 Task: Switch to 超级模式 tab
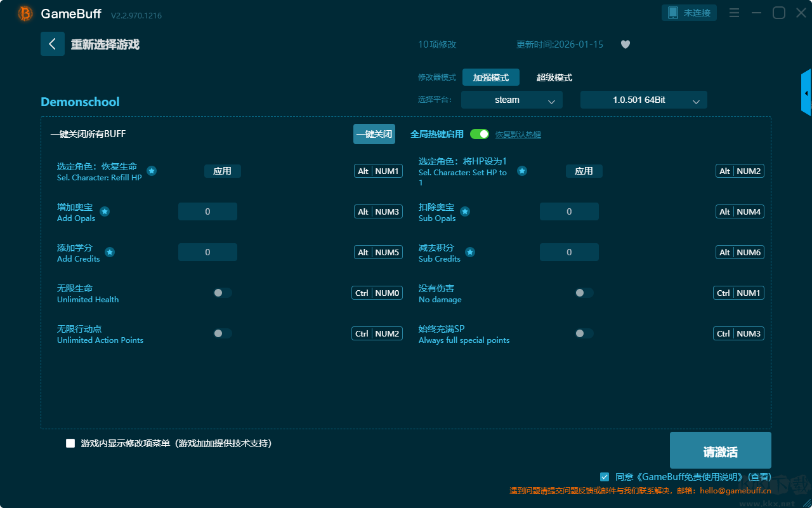pyautogui.click(x=554, y=77)
